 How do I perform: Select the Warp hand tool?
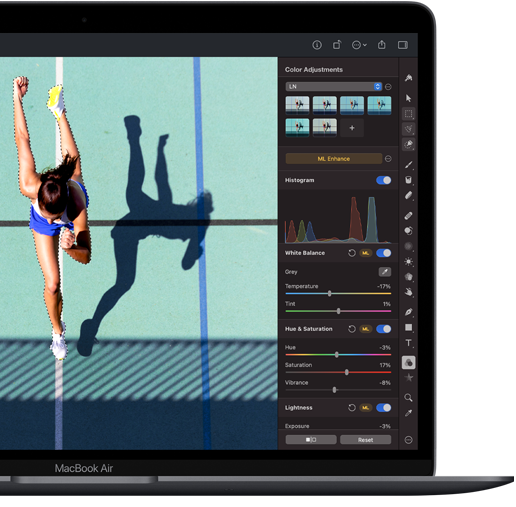click(408, 292)
